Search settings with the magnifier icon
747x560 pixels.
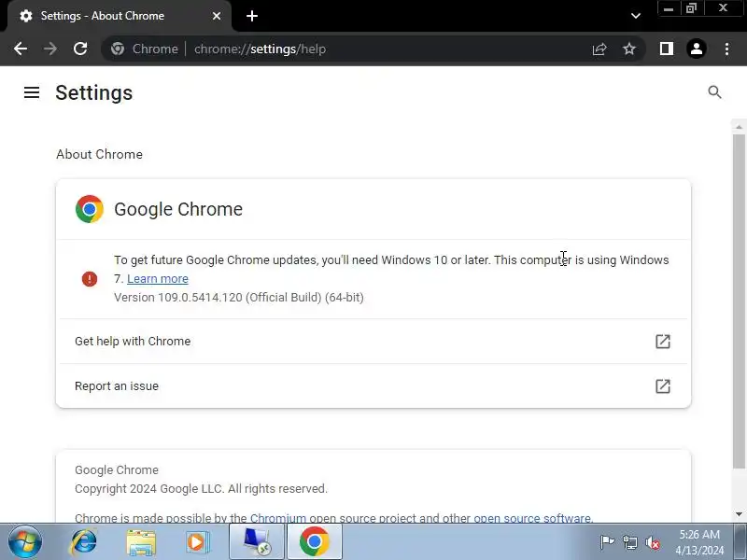714,91
